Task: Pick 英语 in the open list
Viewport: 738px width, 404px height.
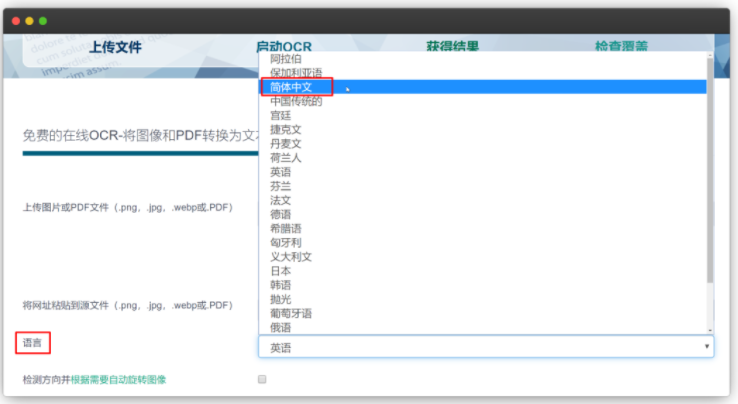Action: 483,172
